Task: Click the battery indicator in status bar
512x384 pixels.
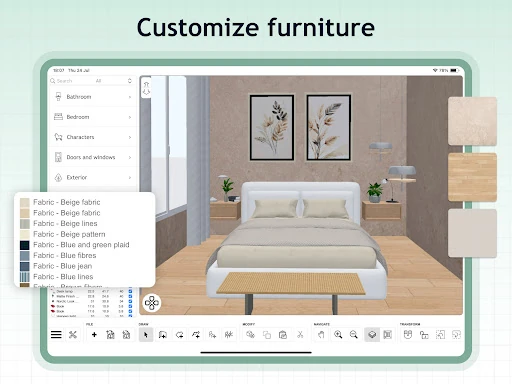Action: 455,70
